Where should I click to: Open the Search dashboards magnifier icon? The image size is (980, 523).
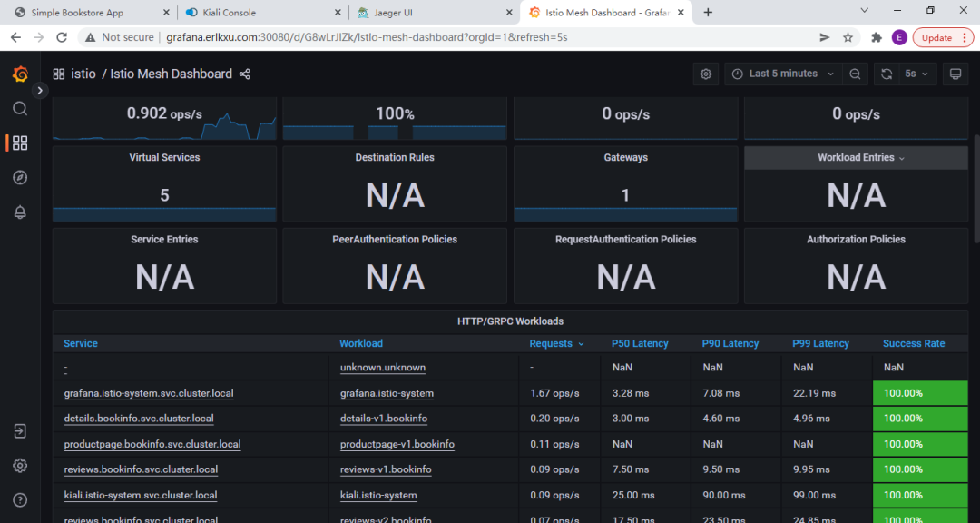[x=20, y=109]
